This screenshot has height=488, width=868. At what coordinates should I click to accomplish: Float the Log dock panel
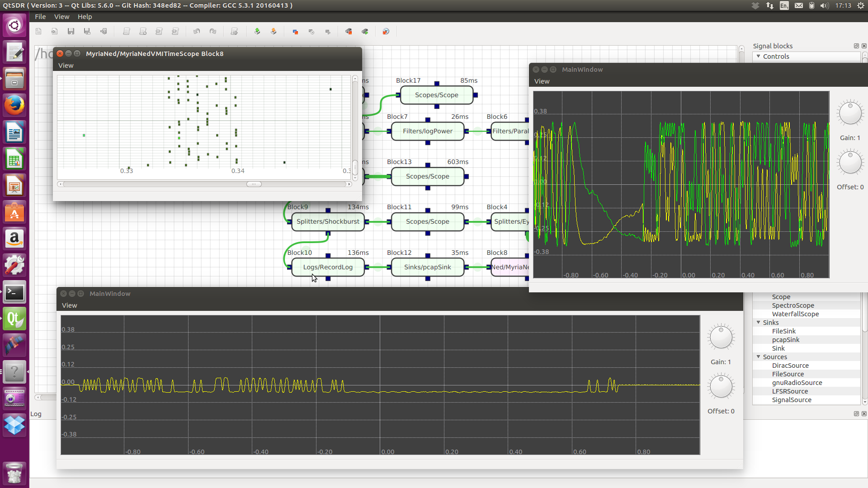click(856, 413)
